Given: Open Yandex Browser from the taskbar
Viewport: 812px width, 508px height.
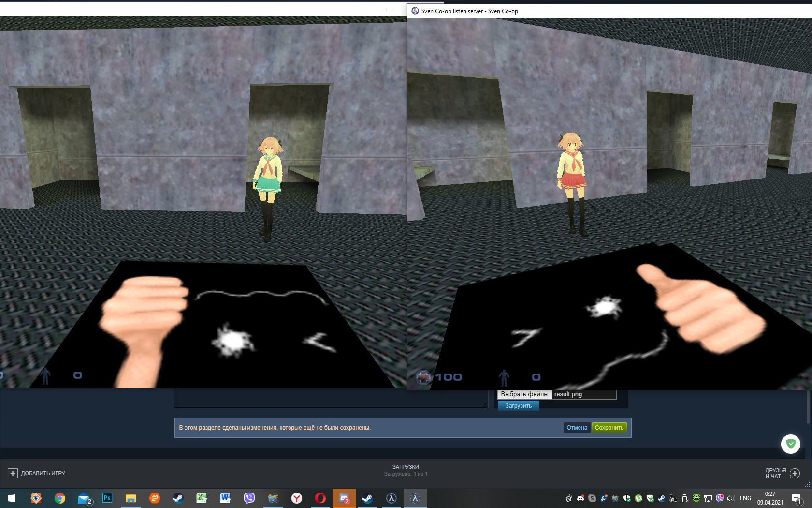Looking at the screenshot, I should pos(296,498).
